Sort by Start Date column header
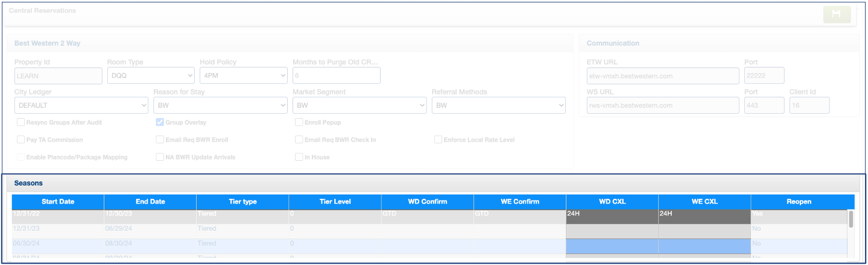The height and width of the screenshot is (265, 868). pyautogui.click(x=58, y=202)
